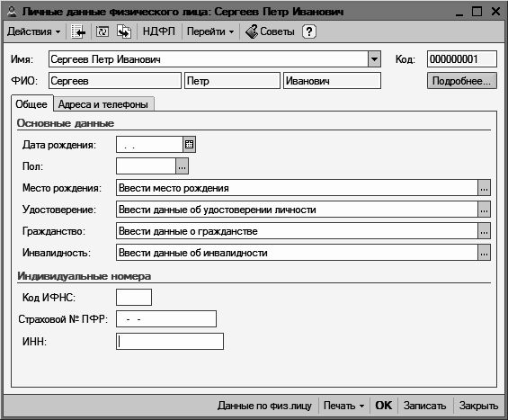The height and width of the screenshot is (420, 508).
Task: Click the first name field Петр
Action: 232,81
